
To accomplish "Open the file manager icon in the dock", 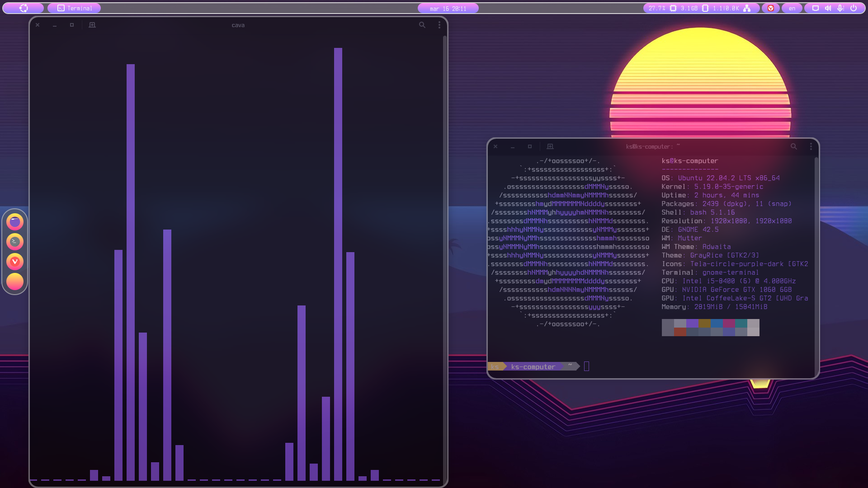I will pyautogui.click(x=15, y=222).
